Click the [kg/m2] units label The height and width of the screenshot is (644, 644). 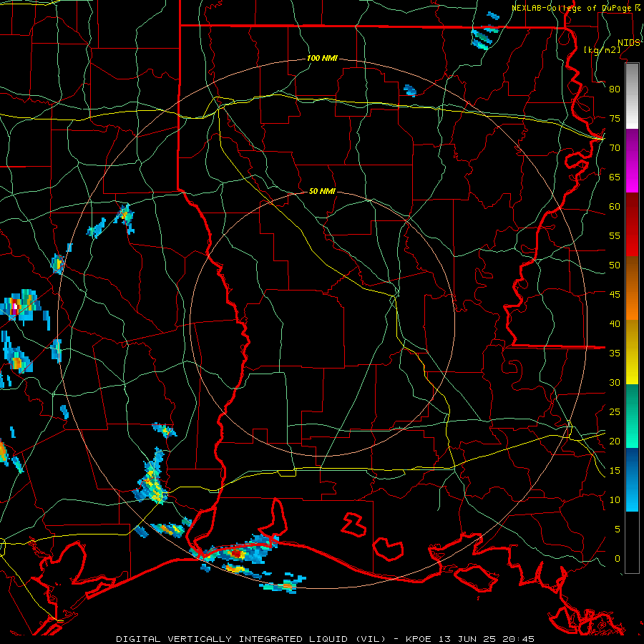pos(602,50)
